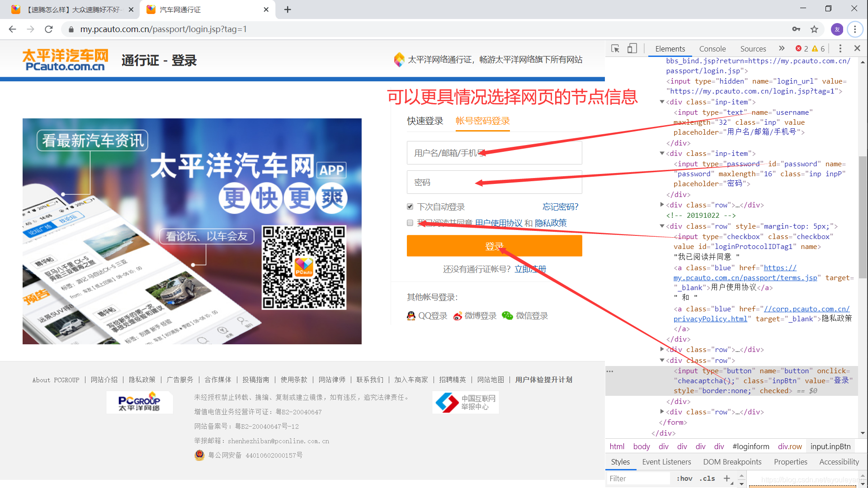
Task: Open the Properties tab
Action: click(x=790, y=462)
